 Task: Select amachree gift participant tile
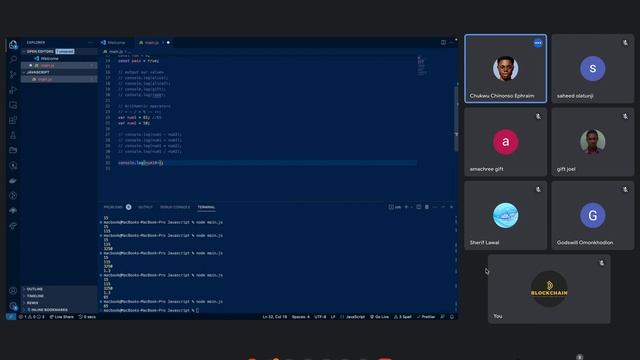click(x=506, y=142)
